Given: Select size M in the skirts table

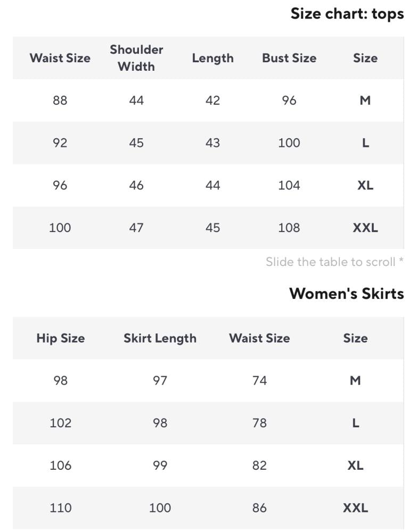Looking at the screenshot, I should coord(355,380).
